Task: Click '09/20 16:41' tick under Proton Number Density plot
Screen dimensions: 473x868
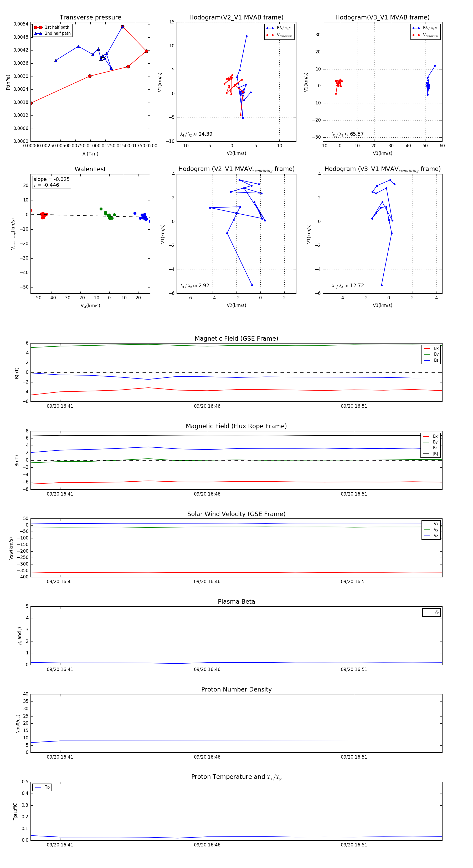Action: click(60, 757)
